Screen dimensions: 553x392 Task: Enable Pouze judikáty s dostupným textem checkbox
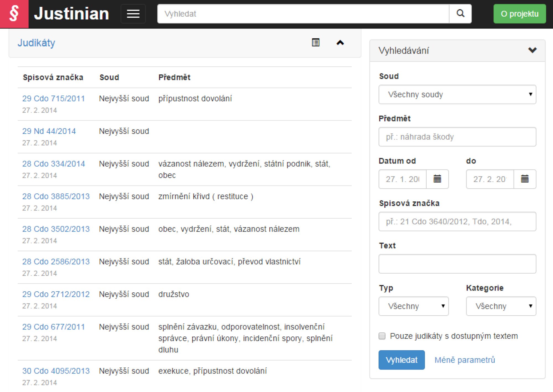coord(382,336)
